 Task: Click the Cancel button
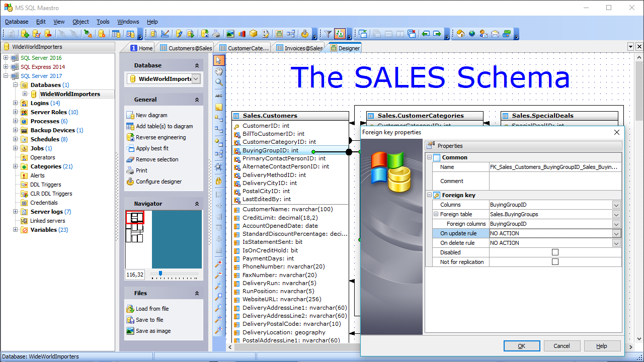561,346
